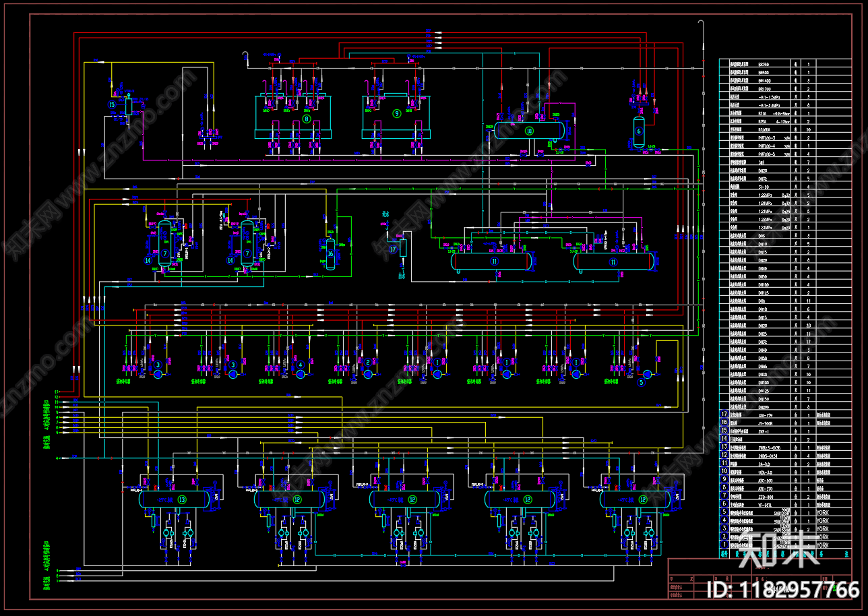Click item number 9 in parts list
868x616 pixels.
pyautogui.click(x=724, y=479)
